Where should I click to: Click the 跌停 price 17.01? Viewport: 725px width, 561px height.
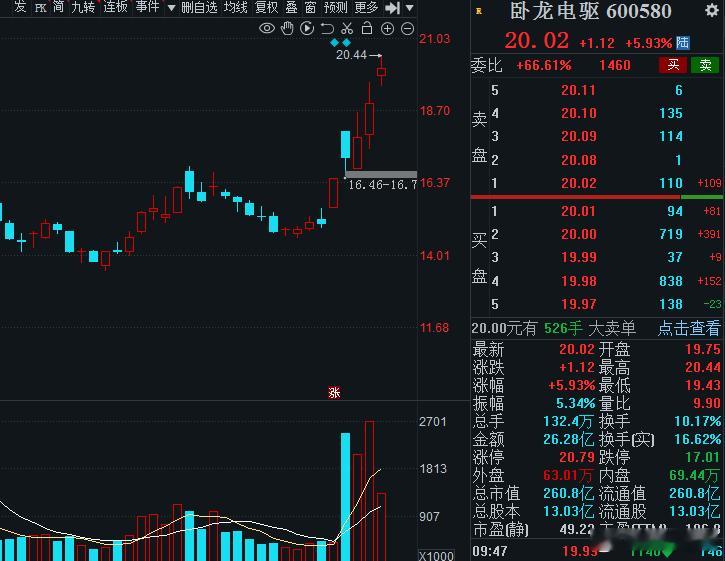tap(702, 457)
